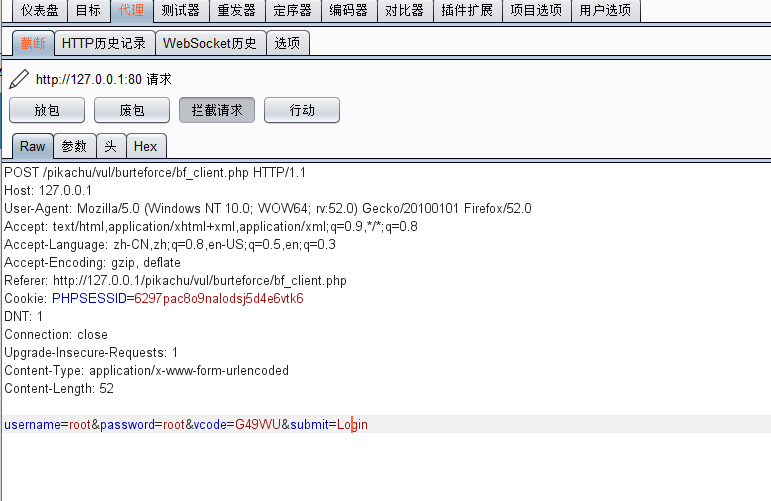View the WebSocket历史 sub-tab
The height and width of the screenshot is (501, 771).
(x=210, y=43)
